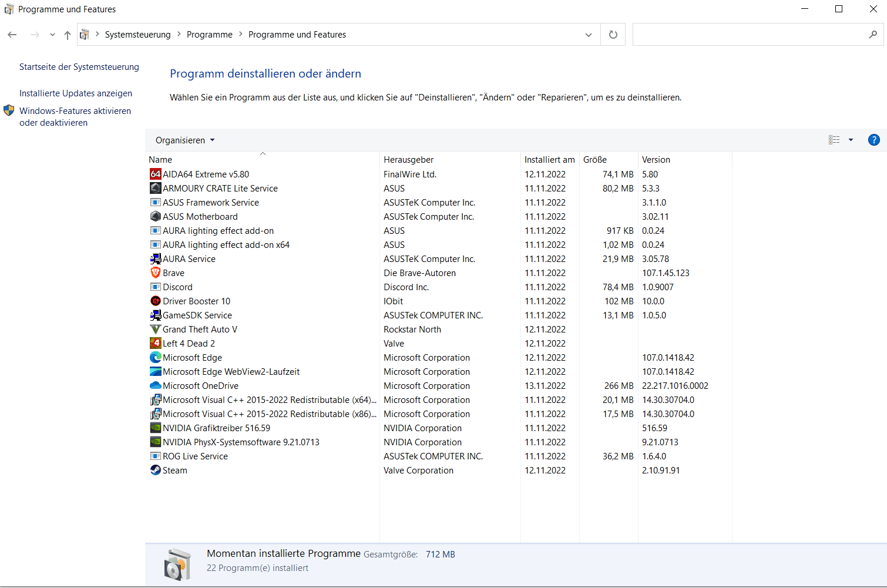Click version 2.10.91.91 of Steam

661,470
